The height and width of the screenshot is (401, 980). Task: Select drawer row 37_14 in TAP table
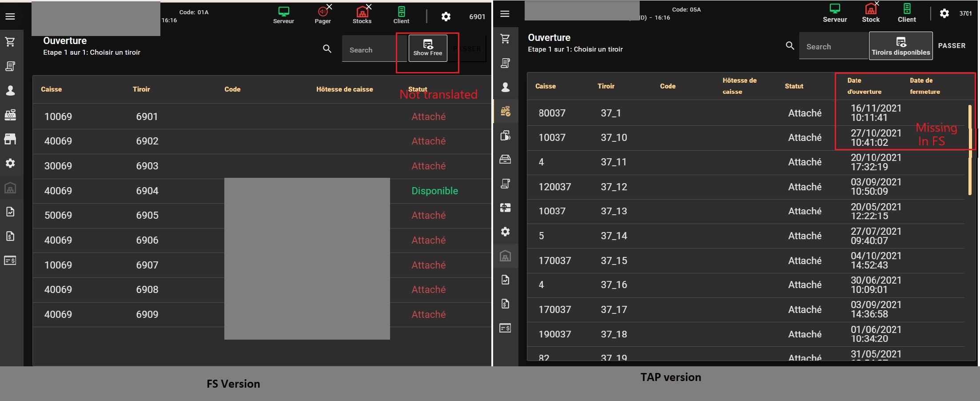click(x=746, y=236)
